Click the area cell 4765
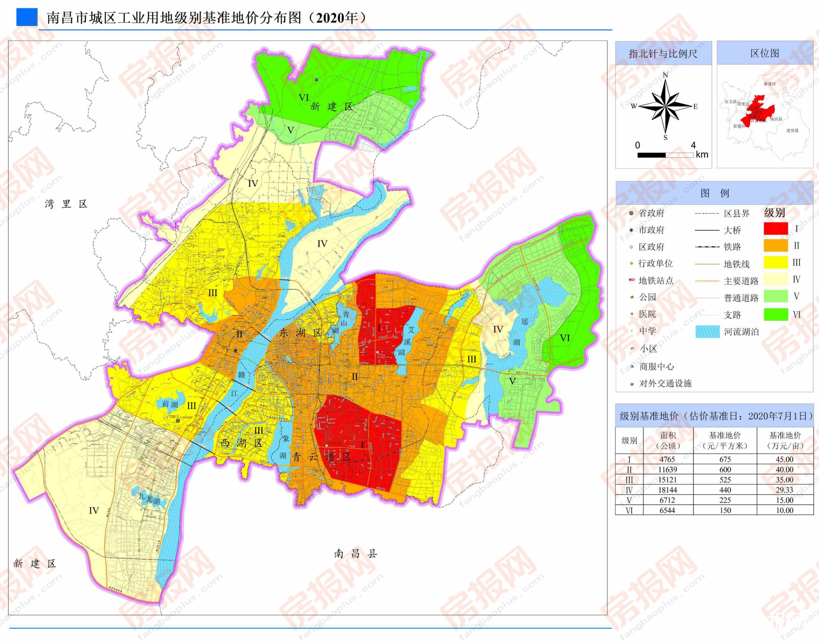The height and width of the screenshot is (644, 819). 667,459
